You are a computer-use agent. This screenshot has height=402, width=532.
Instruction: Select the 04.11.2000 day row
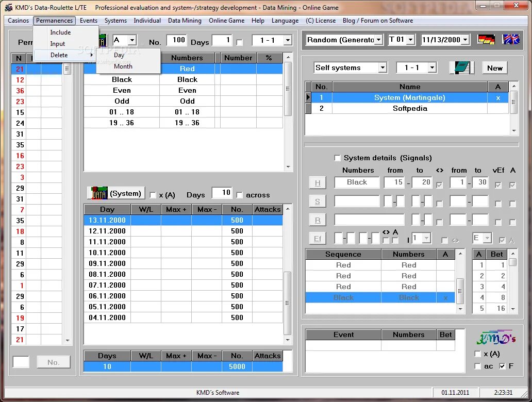pyautogui.click(x=183, y=317)
